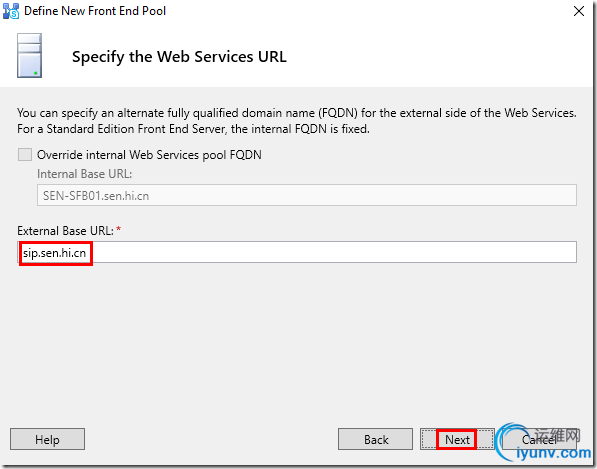Click the Specify the Web Services URL heading

(x=179, y=57)
